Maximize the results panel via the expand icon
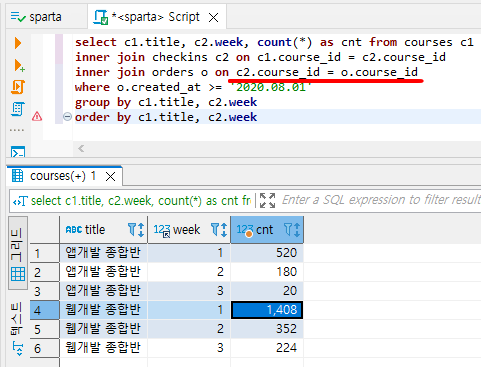The image size is (481, 367). (267, 200)
